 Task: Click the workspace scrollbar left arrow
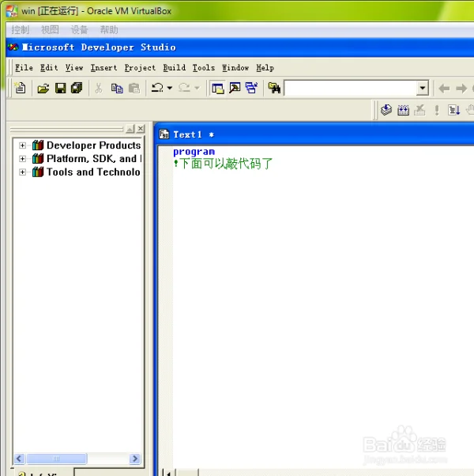[x=19, y=459]
